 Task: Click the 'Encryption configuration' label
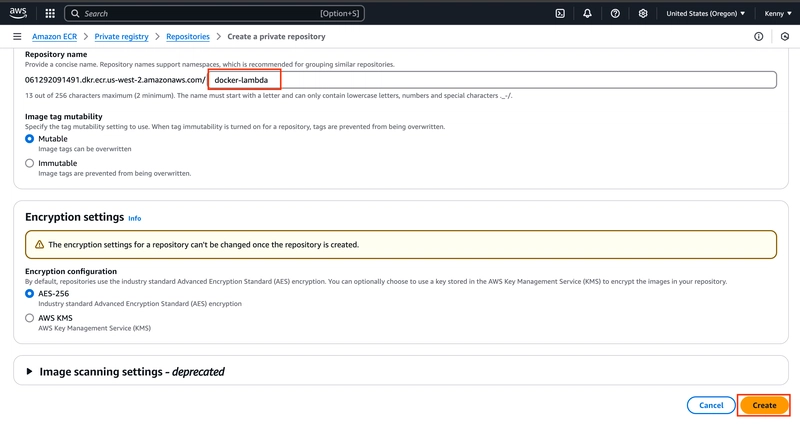[x=71, y=271]
